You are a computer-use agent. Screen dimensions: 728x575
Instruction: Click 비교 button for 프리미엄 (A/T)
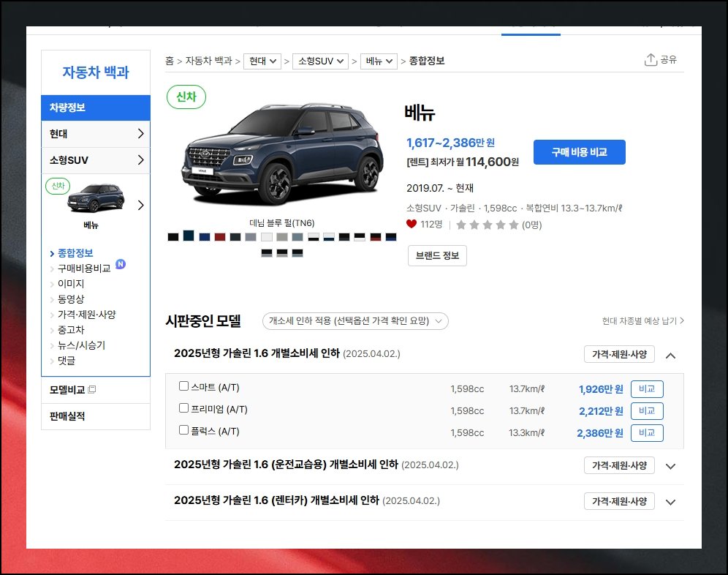[647, 411]
